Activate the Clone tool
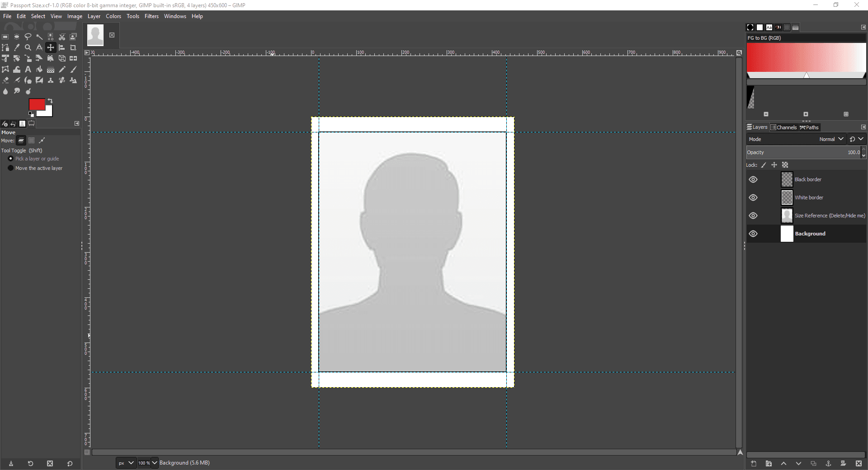The image size is (868, 470). (x=51, y=80)
